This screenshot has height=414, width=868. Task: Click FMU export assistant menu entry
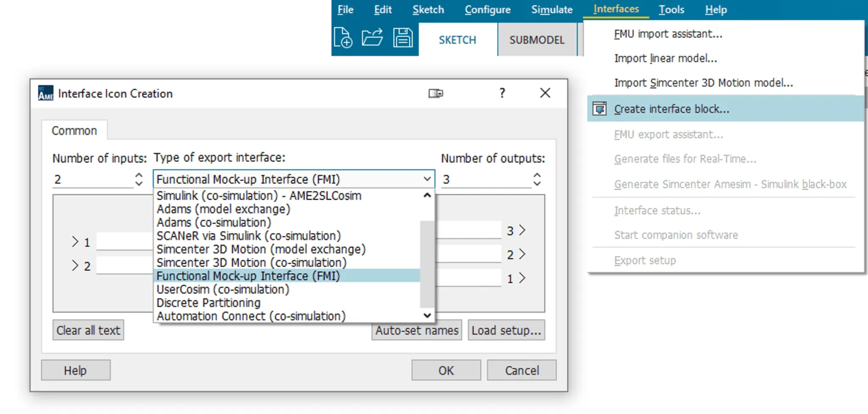click(668, 135)
